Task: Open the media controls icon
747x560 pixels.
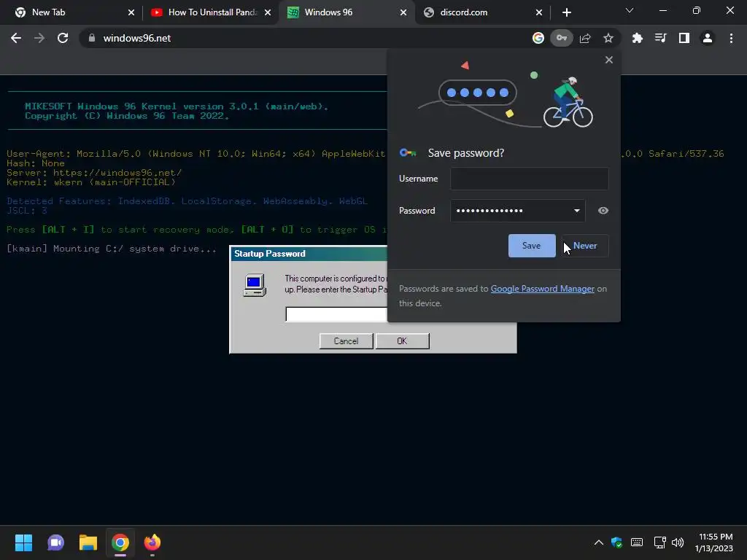Action: pyautogui.click(x=660, y=38)
